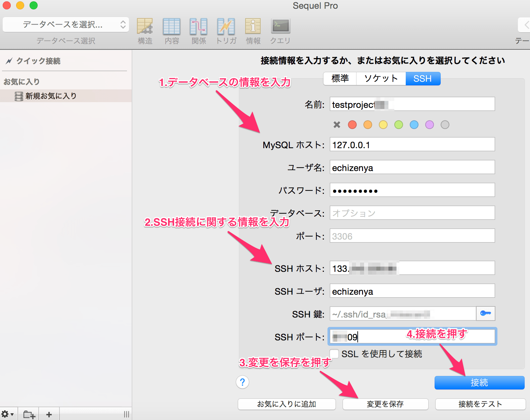
Task: Click the sidebar resize handle icon
Action: 126,414
